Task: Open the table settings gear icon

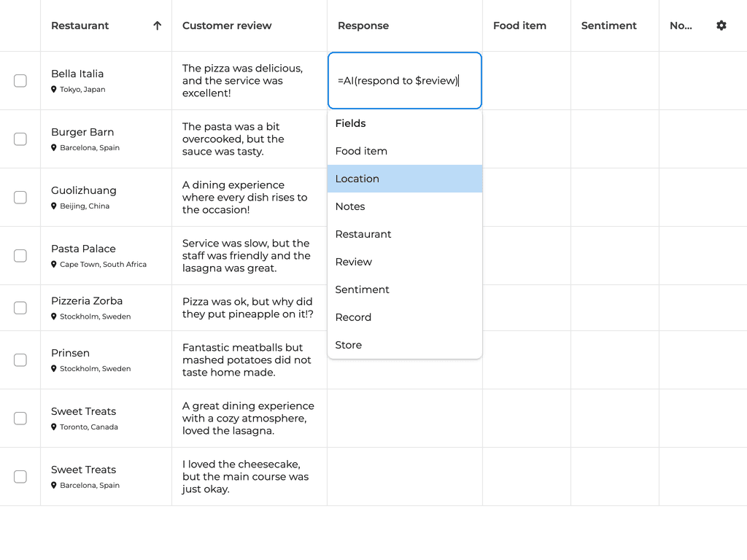Action: coord(721,26)
